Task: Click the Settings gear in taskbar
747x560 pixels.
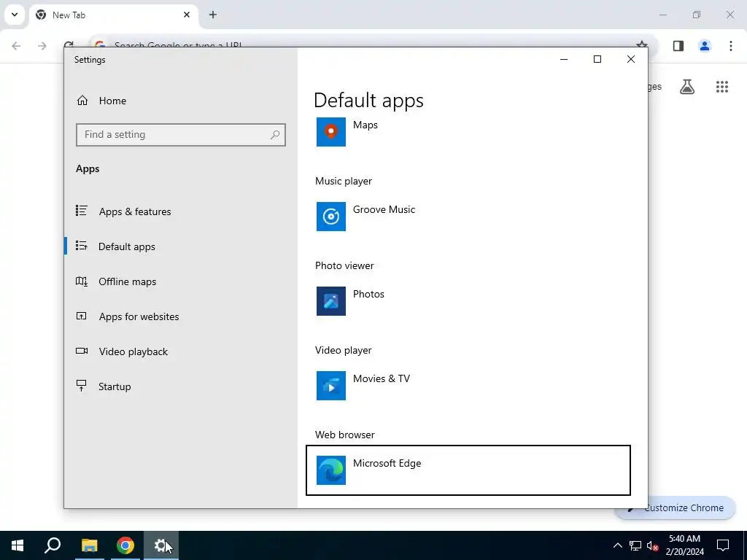Action: tap(161, 545)
